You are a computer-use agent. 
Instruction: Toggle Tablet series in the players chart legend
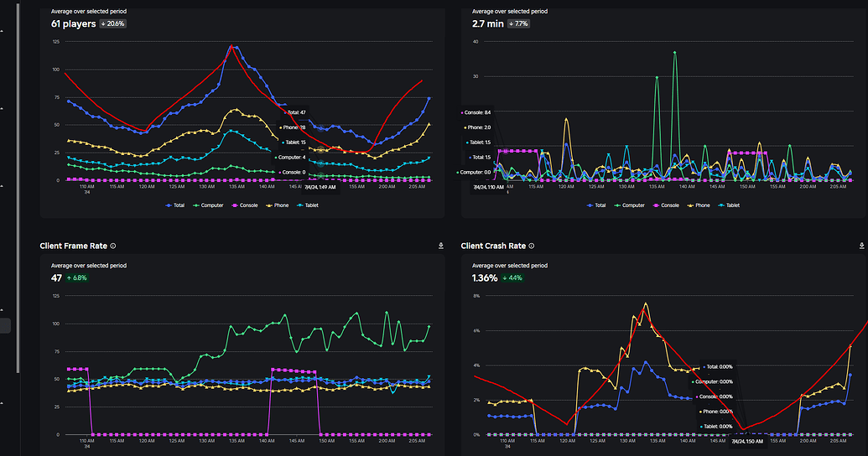pos(308,205)
